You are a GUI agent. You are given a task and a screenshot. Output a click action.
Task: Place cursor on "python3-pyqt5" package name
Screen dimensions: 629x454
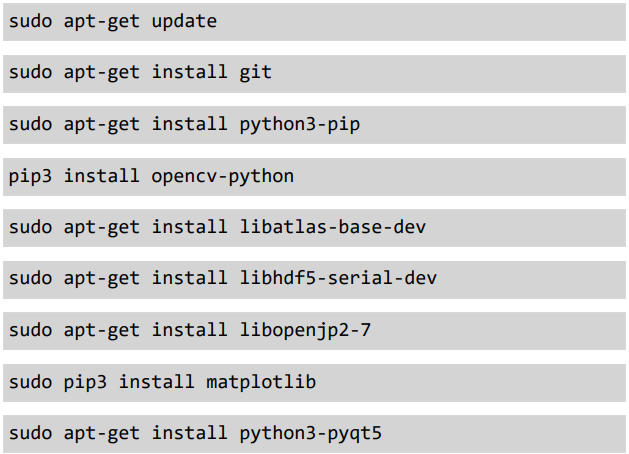310,434
